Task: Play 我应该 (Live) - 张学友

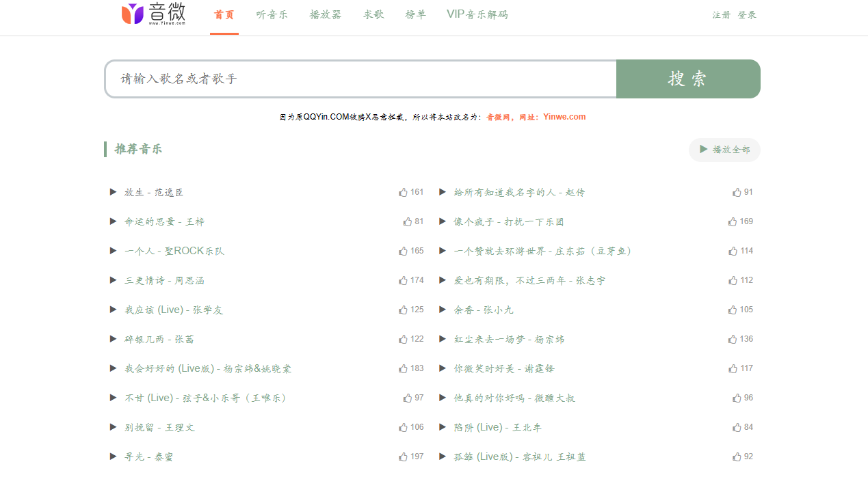Action: (x=113, y=310)
